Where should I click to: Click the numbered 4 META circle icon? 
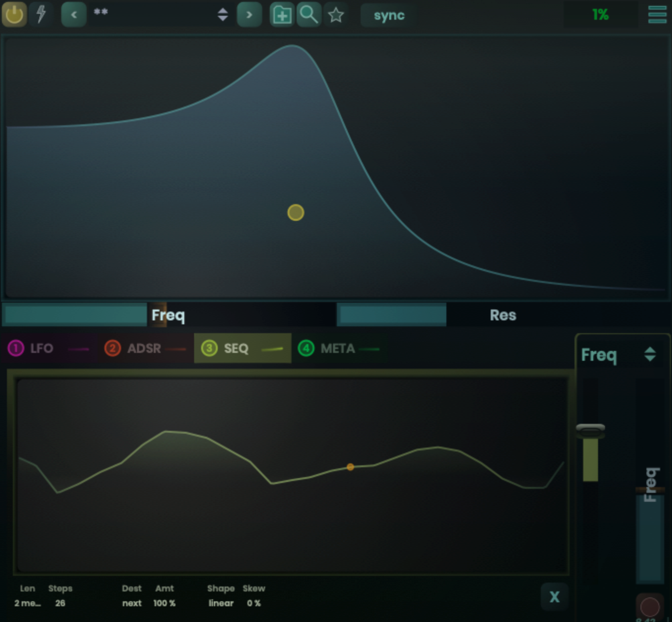(x=306, y=348)
